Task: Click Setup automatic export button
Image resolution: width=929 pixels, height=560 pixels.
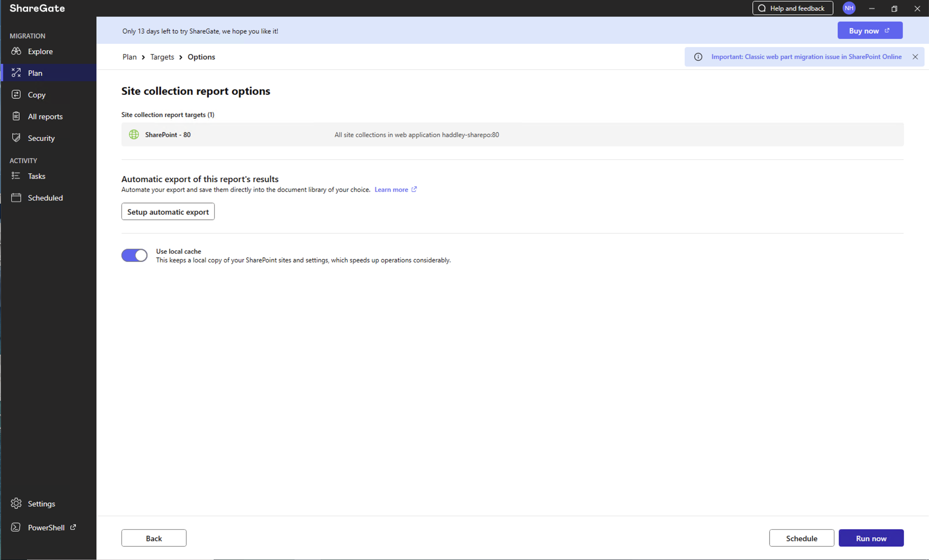Action: tap(168, 212)
